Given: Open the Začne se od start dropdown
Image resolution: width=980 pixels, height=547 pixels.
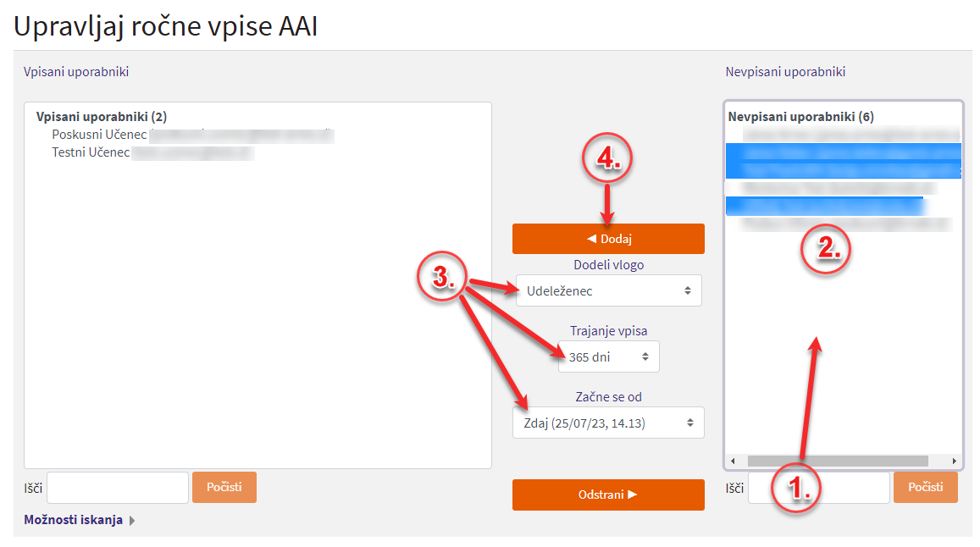Looking at the screenshot, I should 607,423.
